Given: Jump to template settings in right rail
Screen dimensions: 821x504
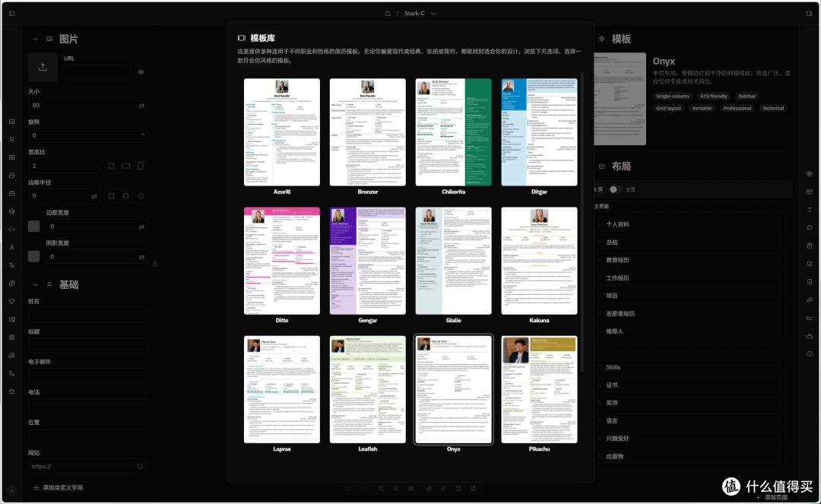Looking at the screenshot, I should (810, 173).
